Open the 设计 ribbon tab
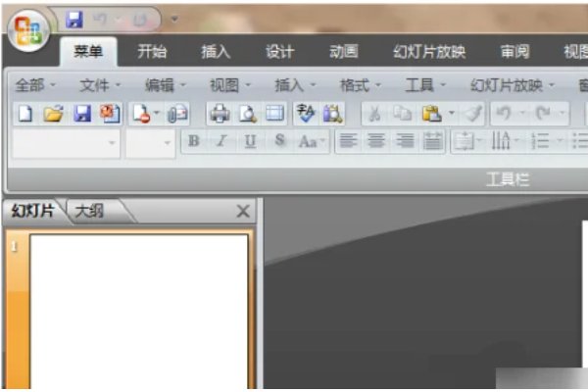 tap(279, 52)
